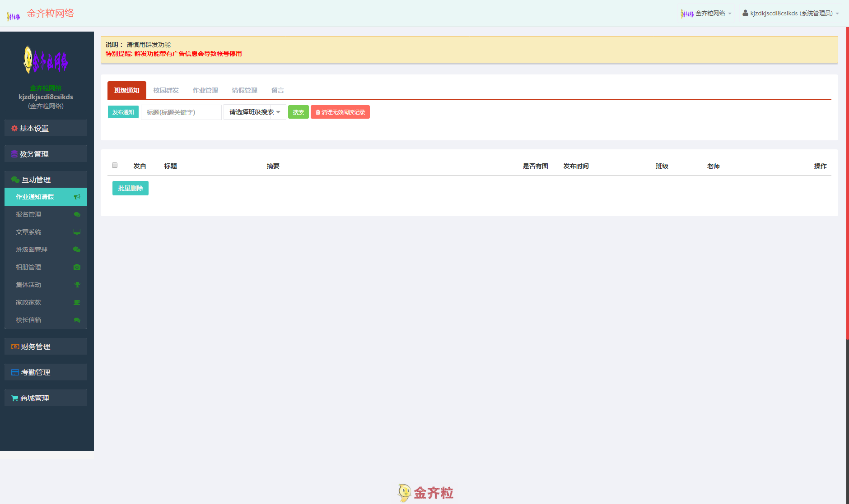This screenshot has height=504, width=849.
Task: Switch to the 作业管理 tab
Action: tap(205, 90)
